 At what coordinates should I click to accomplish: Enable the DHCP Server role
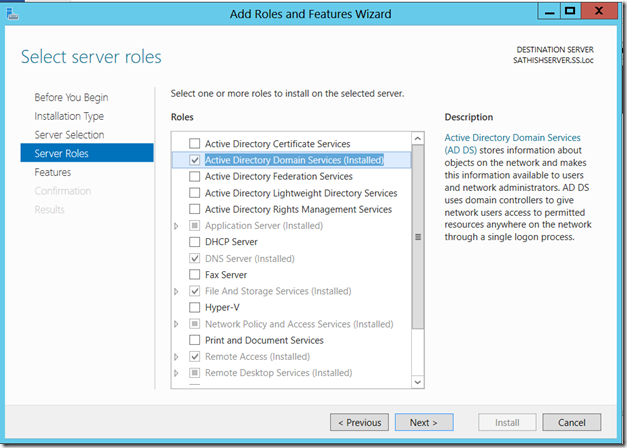[x=195, y=242]
